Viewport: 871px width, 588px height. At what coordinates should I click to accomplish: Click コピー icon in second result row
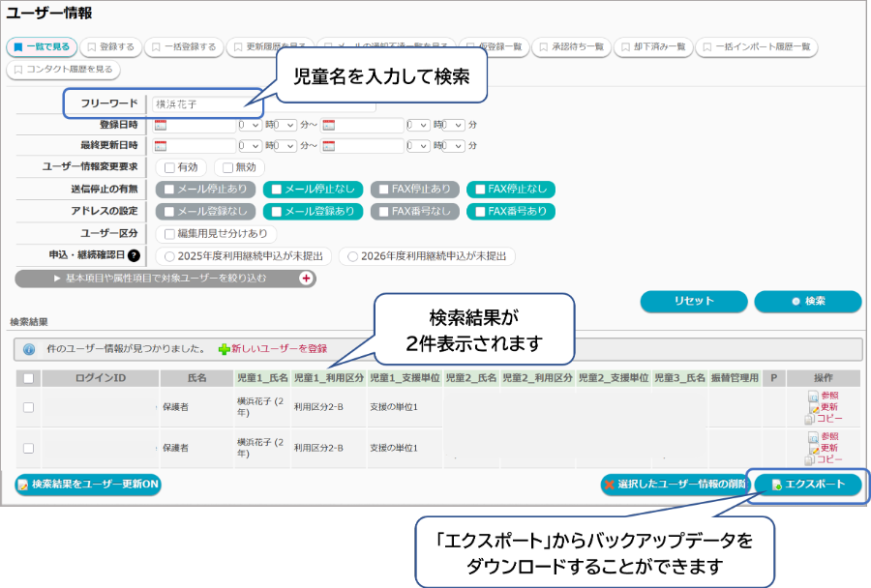tap(811, 460)
